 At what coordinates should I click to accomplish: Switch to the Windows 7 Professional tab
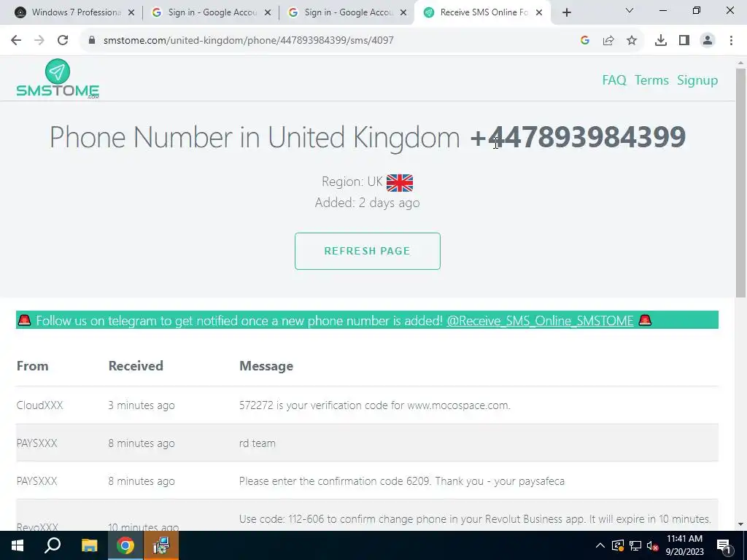pos(76,12)
